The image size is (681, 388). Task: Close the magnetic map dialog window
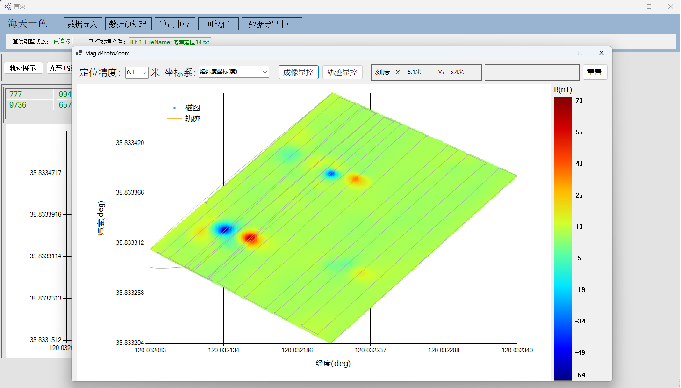pyautogui.click(x=601, y=53)
